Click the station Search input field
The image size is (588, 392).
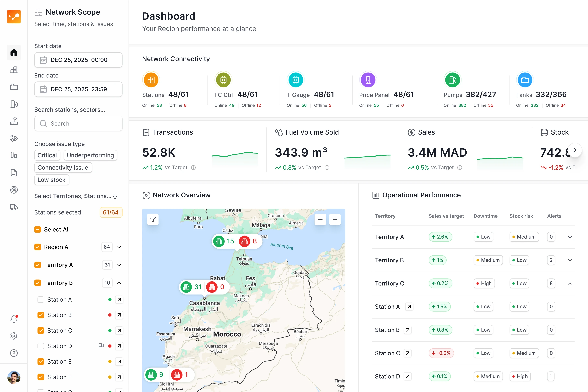click(x=78, y=124)
